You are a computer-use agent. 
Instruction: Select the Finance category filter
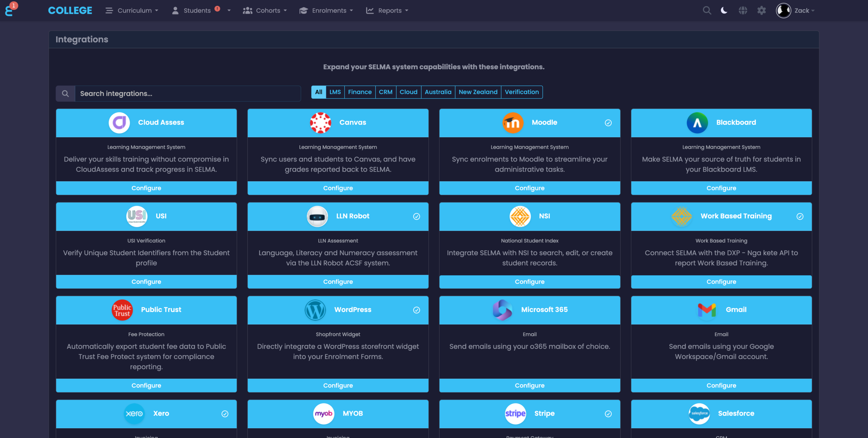[360, 92]
